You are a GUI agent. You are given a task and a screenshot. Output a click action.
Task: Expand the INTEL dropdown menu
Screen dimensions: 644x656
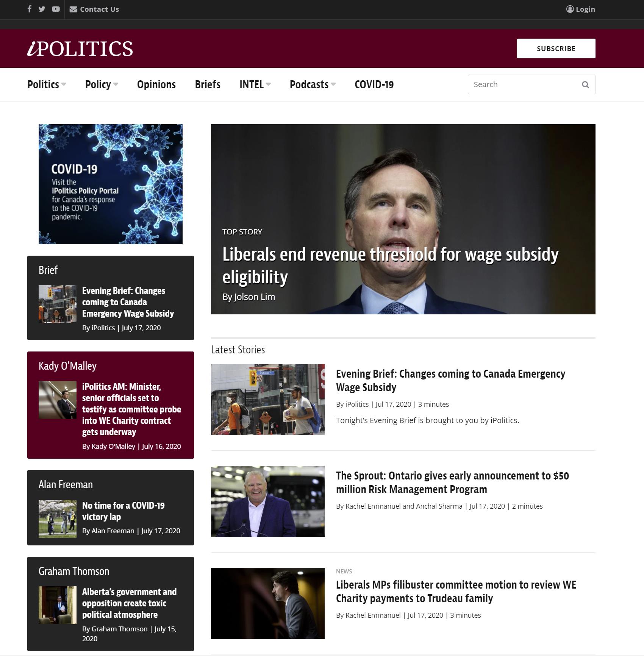(255, 84)
